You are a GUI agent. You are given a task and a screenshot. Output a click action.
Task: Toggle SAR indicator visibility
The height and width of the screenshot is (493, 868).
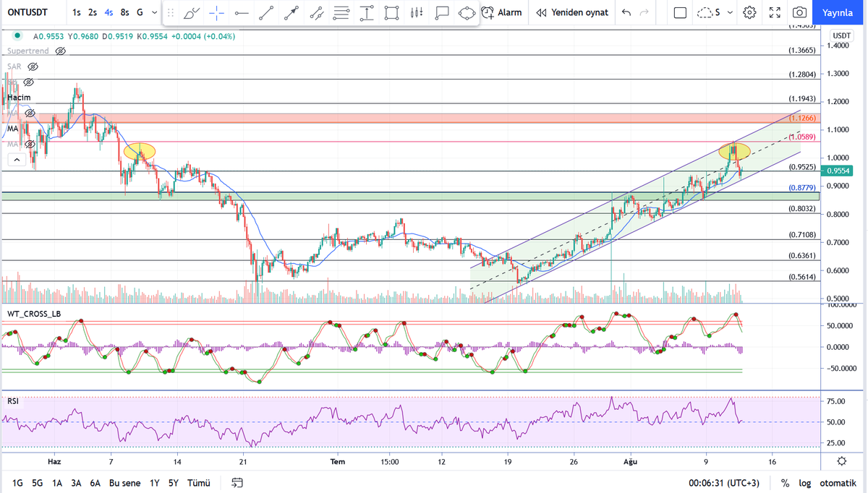click(x=33, y=67)
